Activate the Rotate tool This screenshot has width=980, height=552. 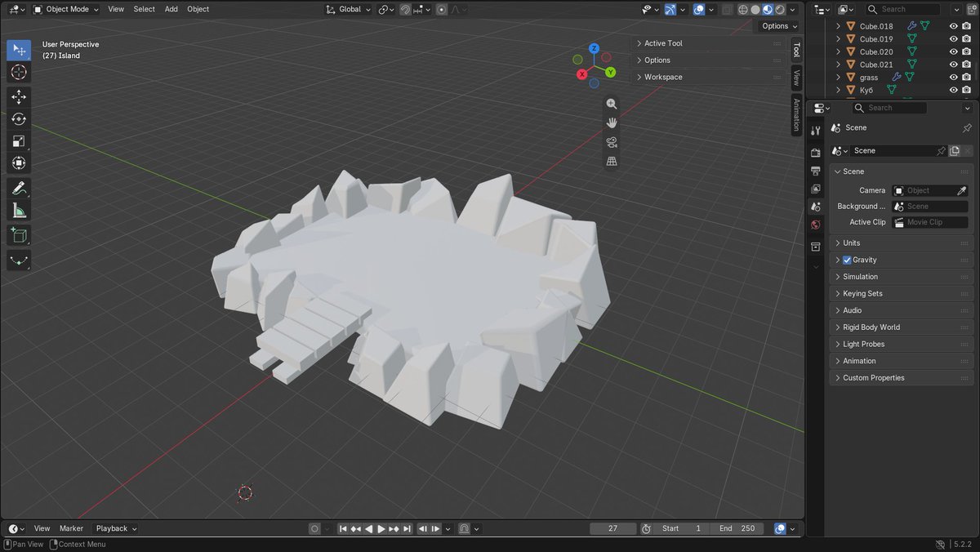coord(19,119)
